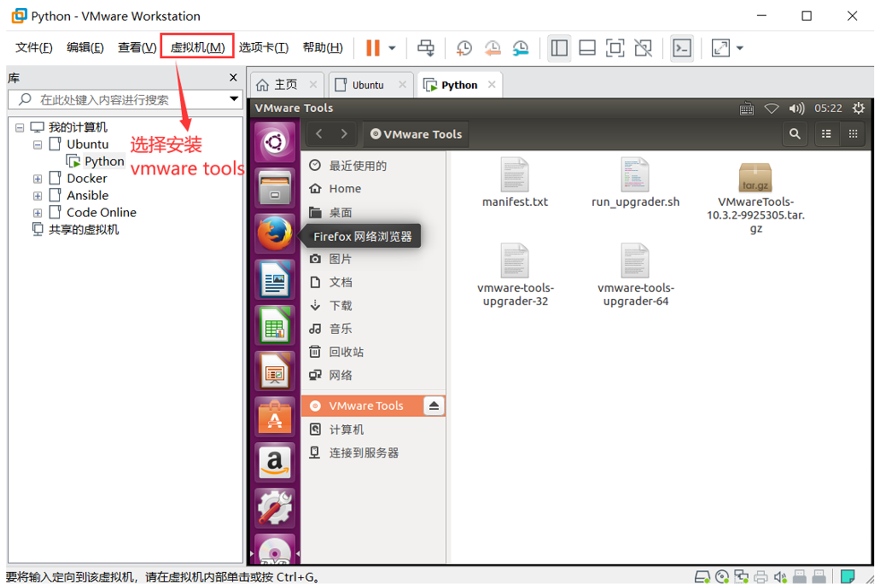Select the vmware-tools-upgrader-64 file
The width and height of the screenshot is (876, 588).
point(635,275)
